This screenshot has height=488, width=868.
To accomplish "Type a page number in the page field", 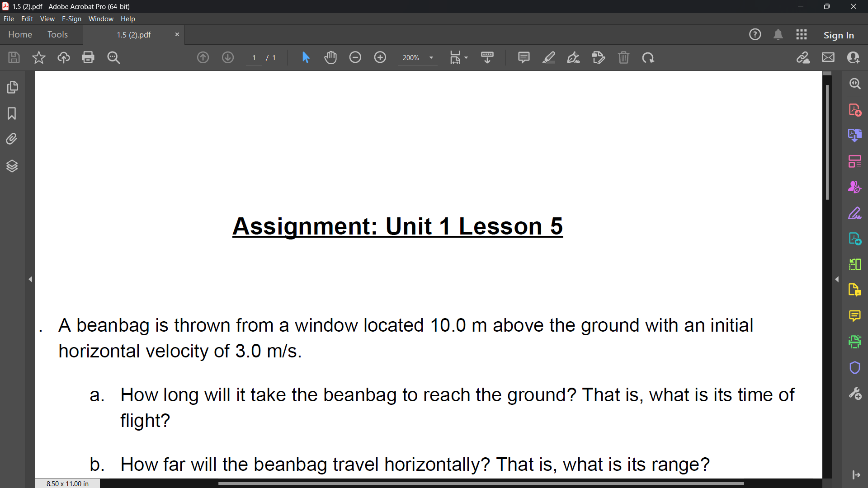I will click(254, 58).
